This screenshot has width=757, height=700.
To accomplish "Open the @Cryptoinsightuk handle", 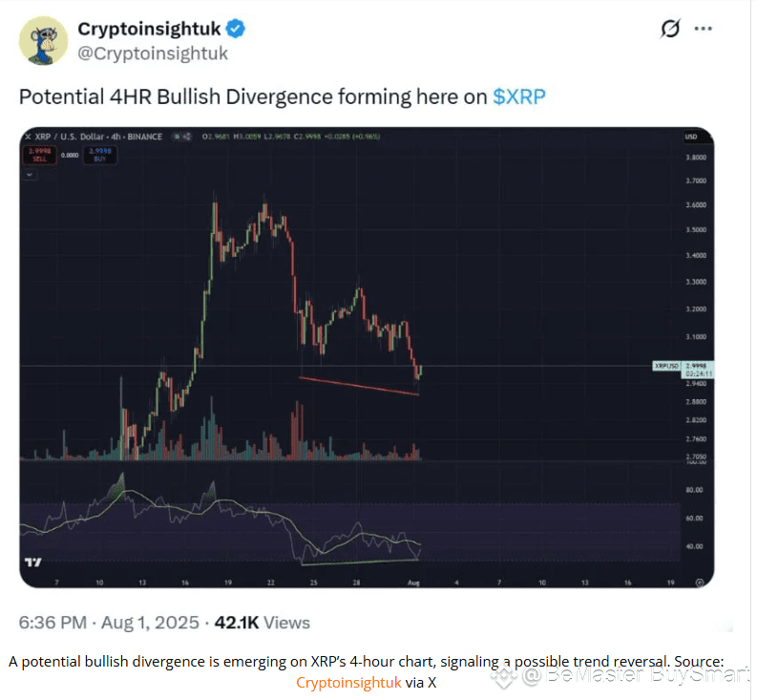I will (x=153, y=53).
